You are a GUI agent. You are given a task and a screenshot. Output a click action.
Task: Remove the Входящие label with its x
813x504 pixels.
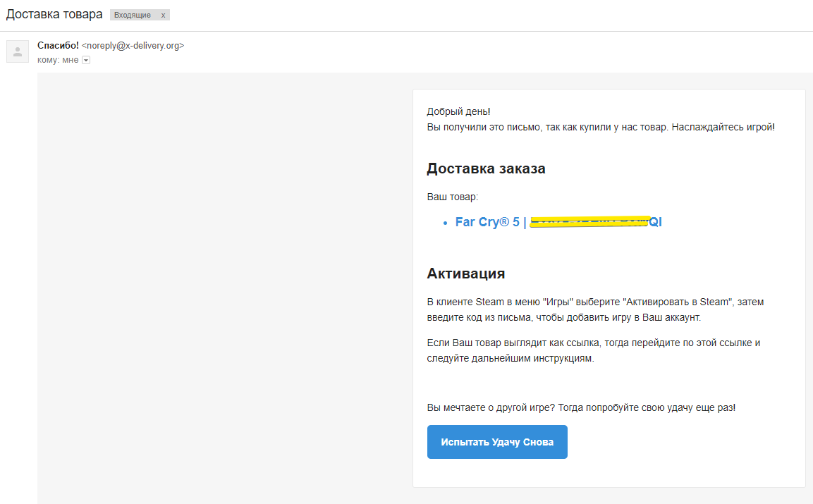(163, 15)
